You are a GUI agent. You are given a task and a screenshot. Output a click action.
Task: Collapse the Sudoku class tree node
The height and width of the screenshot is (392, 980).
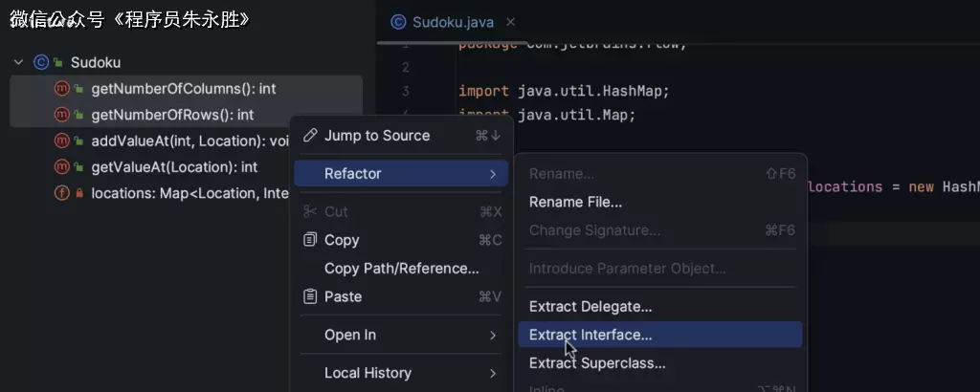pos(17,62)
